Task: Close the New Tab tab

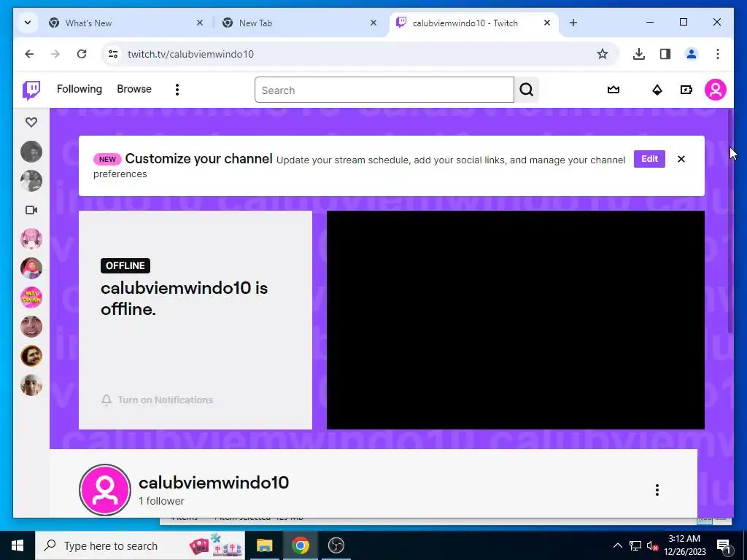Action: pyautogui.click(x=373, y=23)
